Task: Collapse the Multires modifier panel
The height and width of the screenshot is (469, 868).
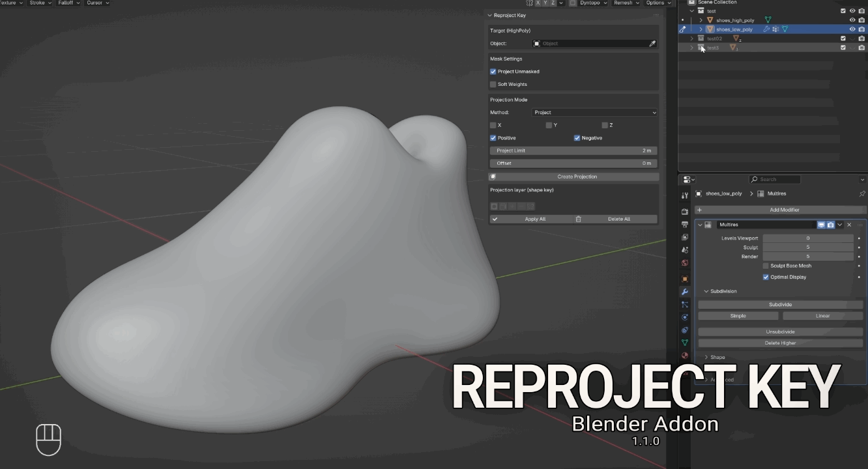Action: tap(701, 225)
